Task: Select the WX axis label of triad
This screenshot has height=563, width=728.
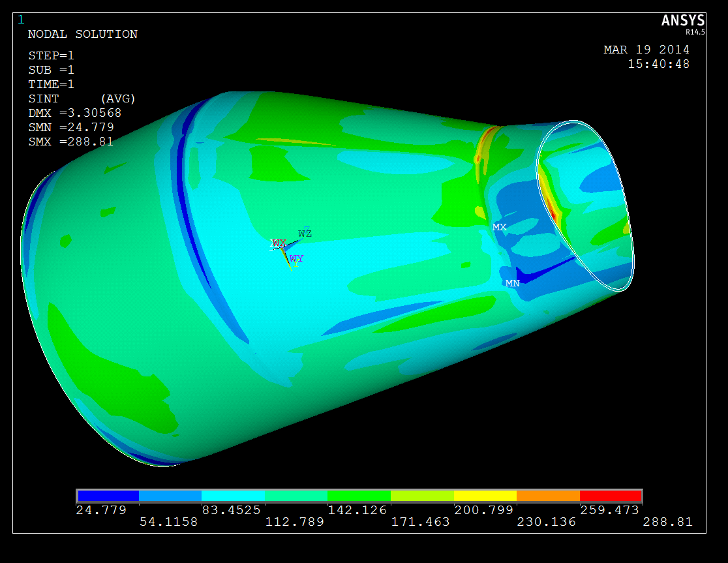Action: 279,243
